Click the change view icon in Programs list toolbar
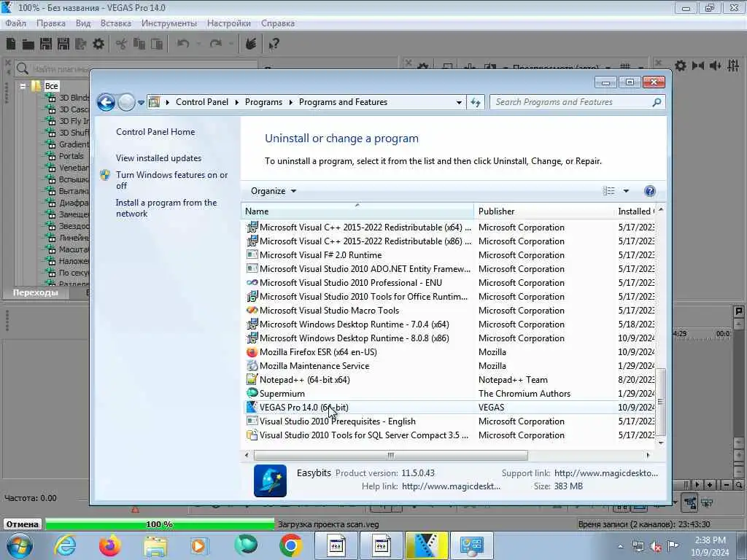The width and height of the screenshot is (747, 560). click(x=609, y=191)
